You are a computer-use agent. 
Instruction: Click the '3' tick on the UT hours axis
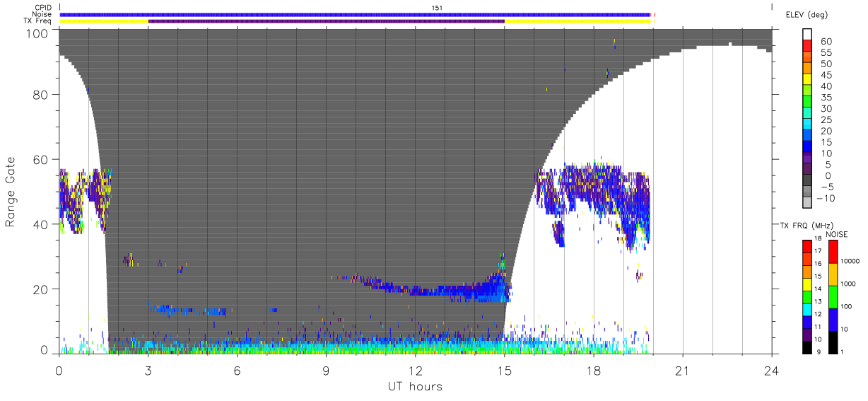click(x=148, y=370)
